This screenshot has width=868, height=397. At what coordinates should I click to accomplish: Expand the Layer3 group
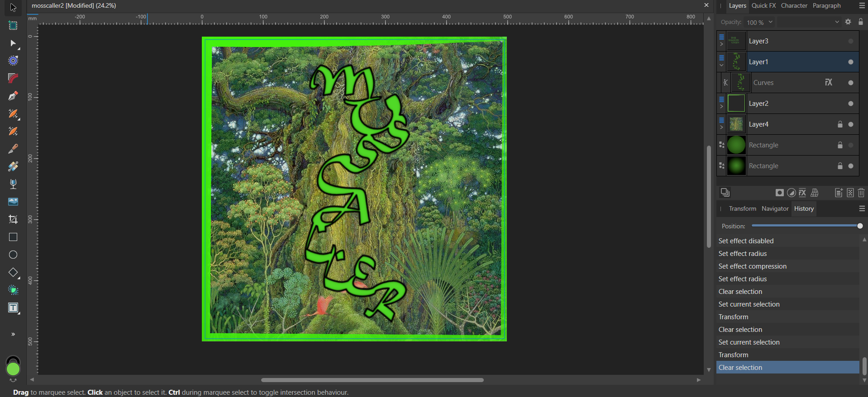(x=721, y=44)
